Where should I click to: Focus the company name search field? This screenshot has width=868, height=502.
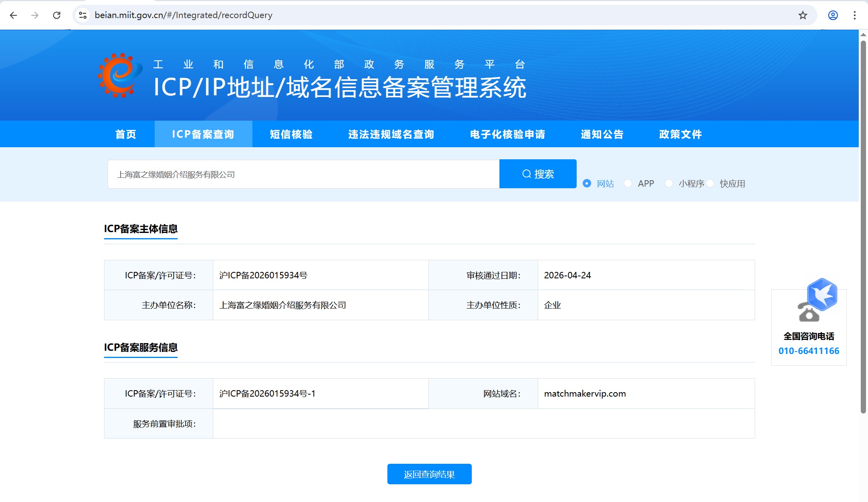(x=303, y=174)
